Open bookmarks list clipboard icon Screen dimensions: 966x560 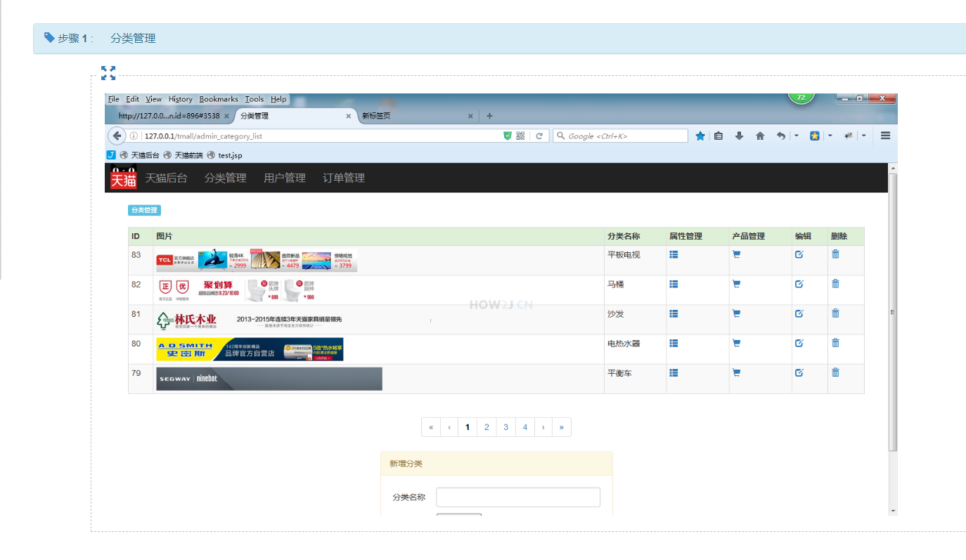click(x=718, y=136)
